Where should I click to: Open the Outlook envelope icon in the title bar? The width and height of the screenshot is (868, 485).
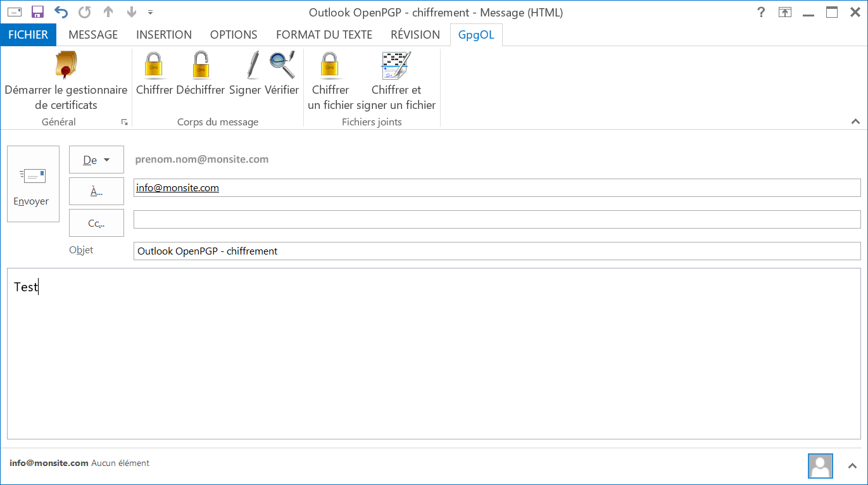pyautogui.click(x=15, y=12)
